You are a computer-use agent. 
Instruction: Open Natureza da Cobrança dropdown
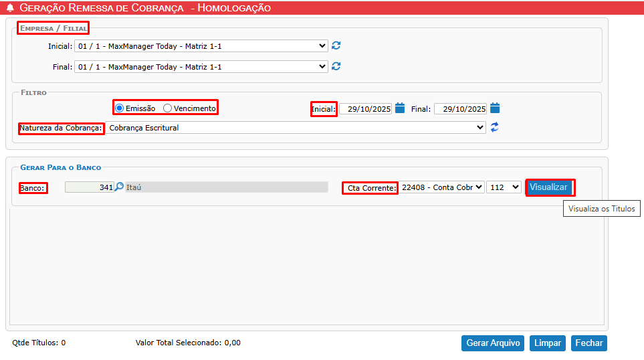[x=296, y=127]
